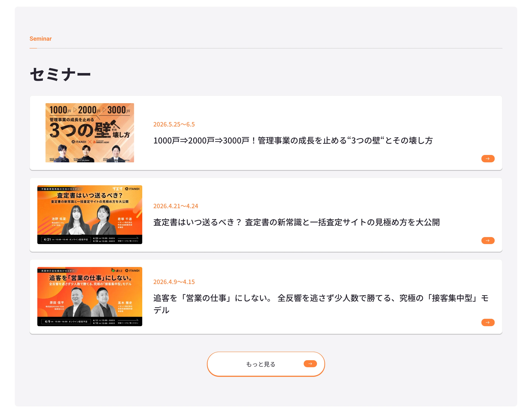Click the orange Seminar section label
The height and width of the screenshot is (414, 532).
coord(40,38)
